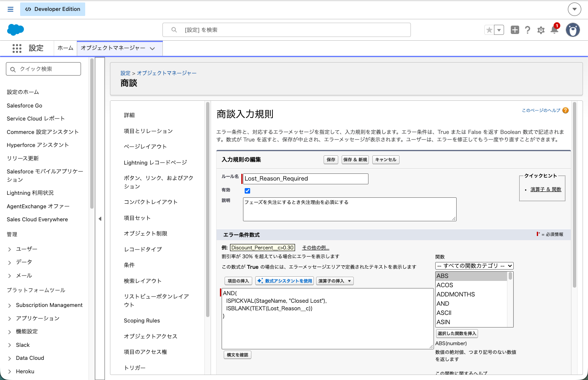588x380 pixels.
Task: Click the ルール名 input field
Action: tap(306, 179)
